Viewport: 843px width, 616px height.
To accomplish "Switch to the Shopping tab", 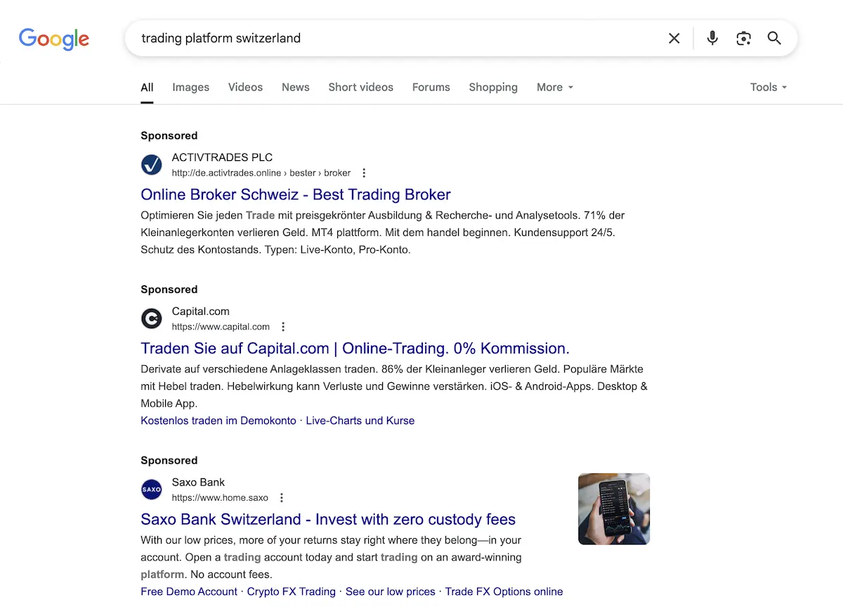I will pyautogui.click(x=493, y=87).
